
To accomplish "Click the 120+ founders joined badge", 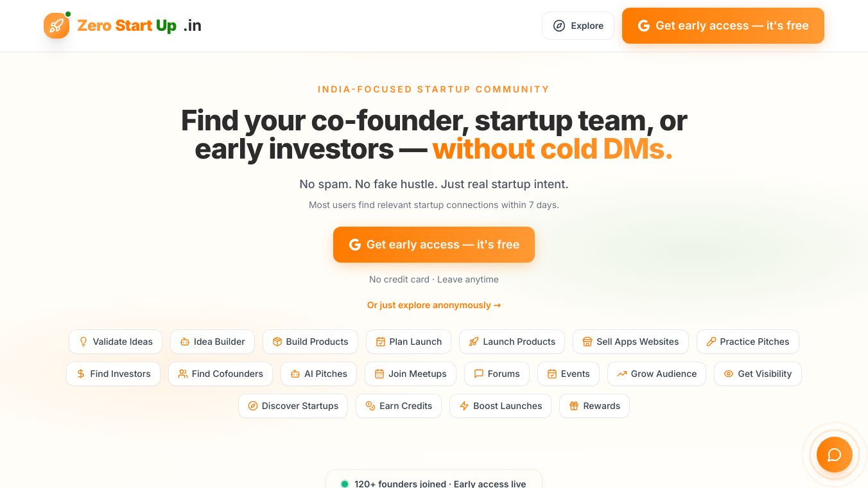I will 434,484.
